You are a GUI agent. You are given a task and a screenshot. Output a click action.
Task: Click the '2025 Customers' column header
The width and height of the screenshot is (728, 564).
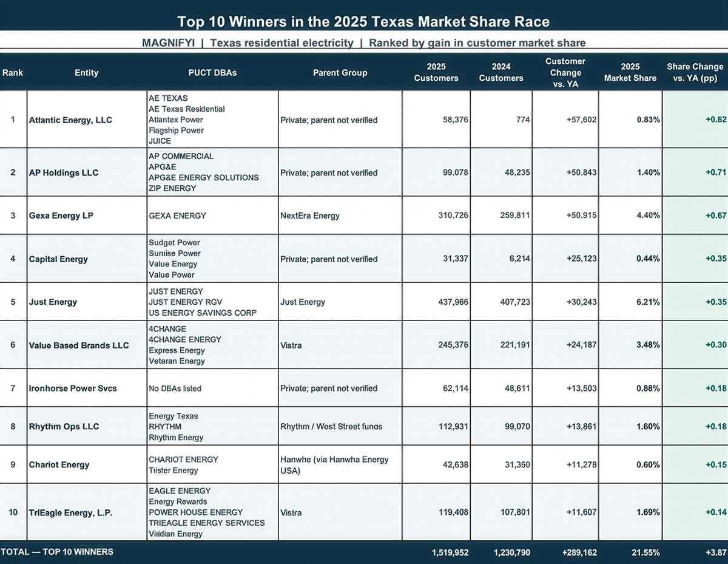tap(436, 72)
